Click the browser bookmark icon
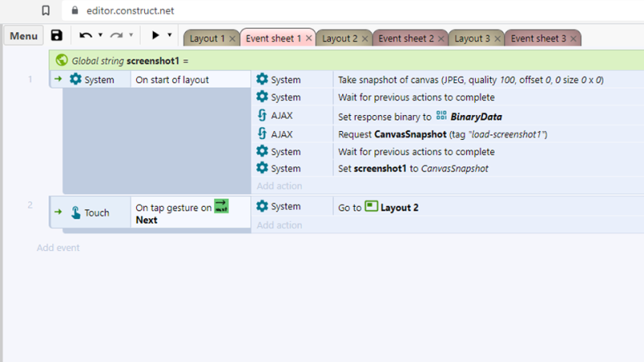This screenshot has width=644, height=362. pos(46,10)
